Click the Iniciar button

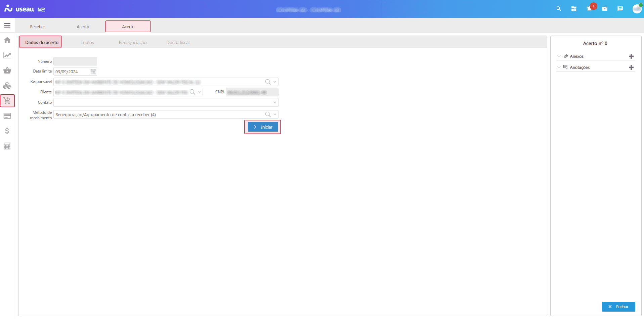click(262, 127)
